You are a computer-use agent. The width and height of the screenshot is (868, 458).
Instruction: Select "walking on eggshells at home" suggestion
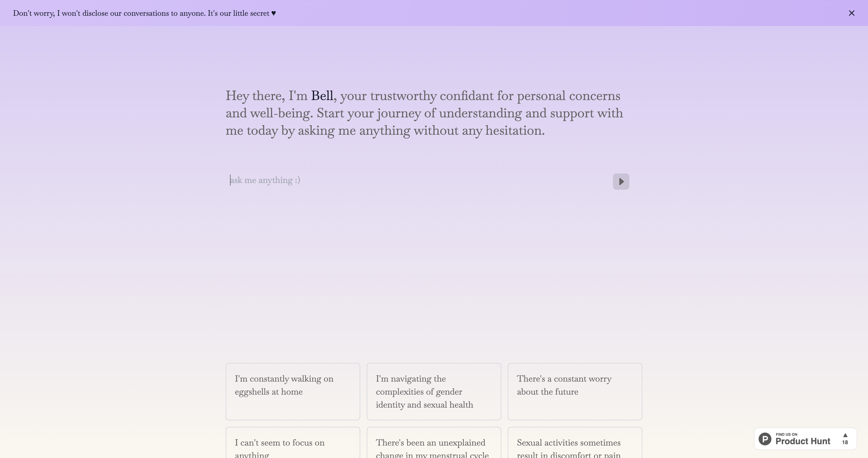tap(292, 391)
